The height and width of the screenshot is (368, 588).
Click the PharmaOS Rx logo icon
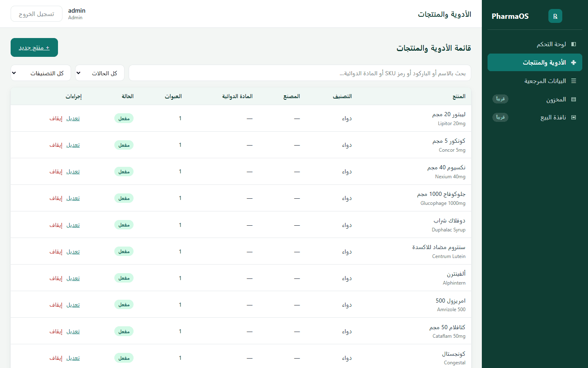click(x=555, y=16)
